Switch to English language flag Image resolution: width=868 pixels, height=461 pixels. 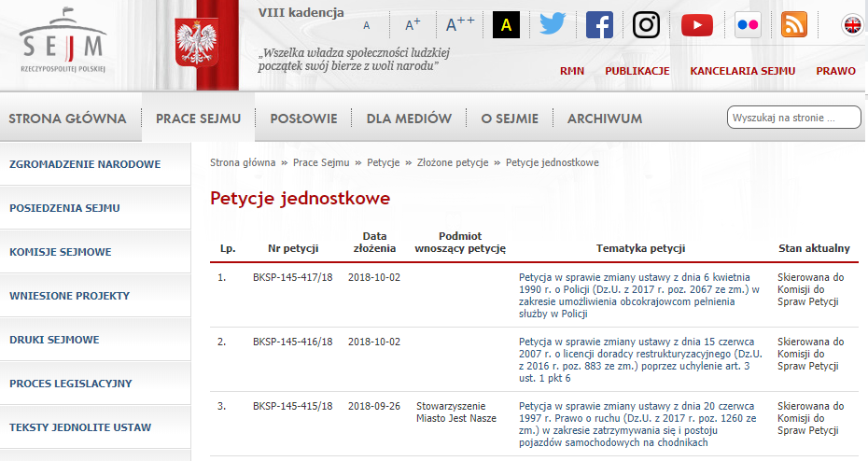[852, 24]
